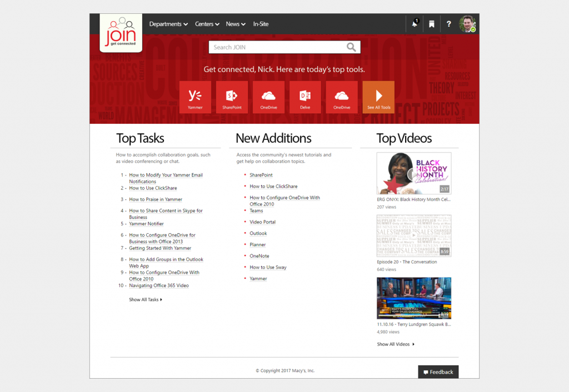569x392 pixels.
Task: Expand the Centers menu
Action: 207,24
